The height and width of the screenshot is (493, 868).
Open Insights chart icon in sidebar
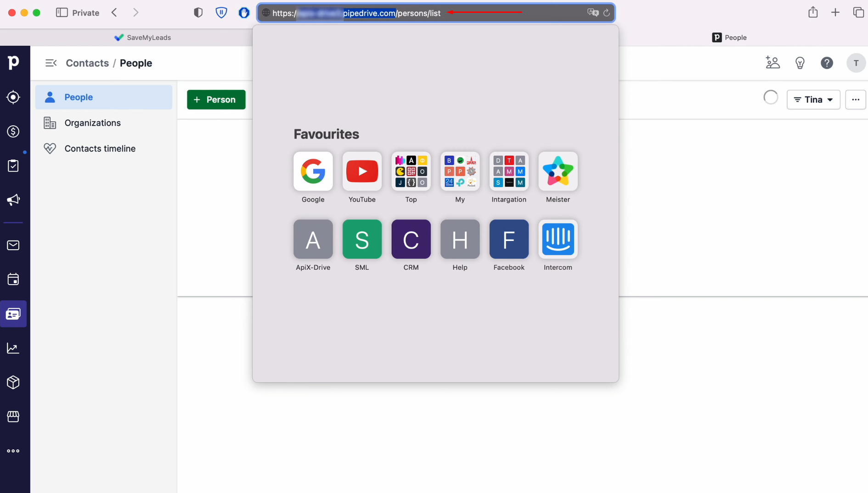(13, 348)
